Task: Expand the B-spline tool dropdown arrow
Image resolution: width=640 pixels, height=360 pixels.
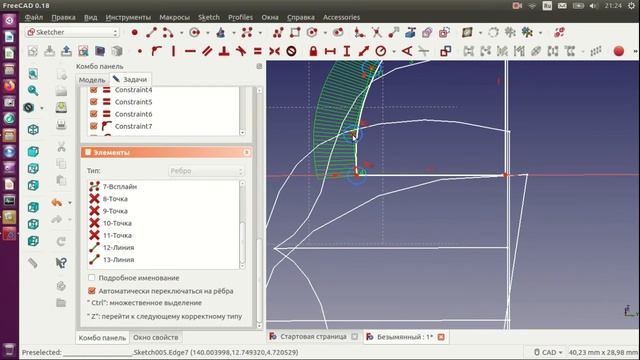Action: pyautogui.click(x=260, y=33)
